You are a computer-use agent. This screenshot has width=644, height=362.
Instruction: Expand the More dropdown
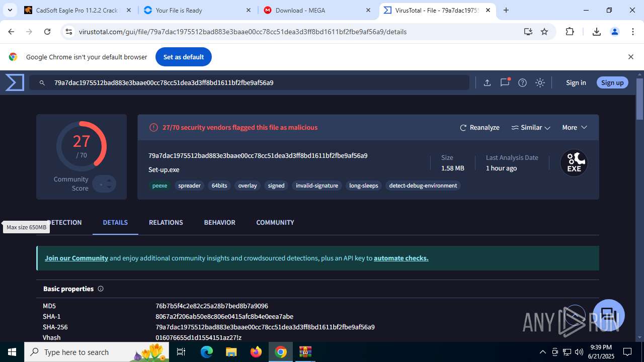pos(575,128)
